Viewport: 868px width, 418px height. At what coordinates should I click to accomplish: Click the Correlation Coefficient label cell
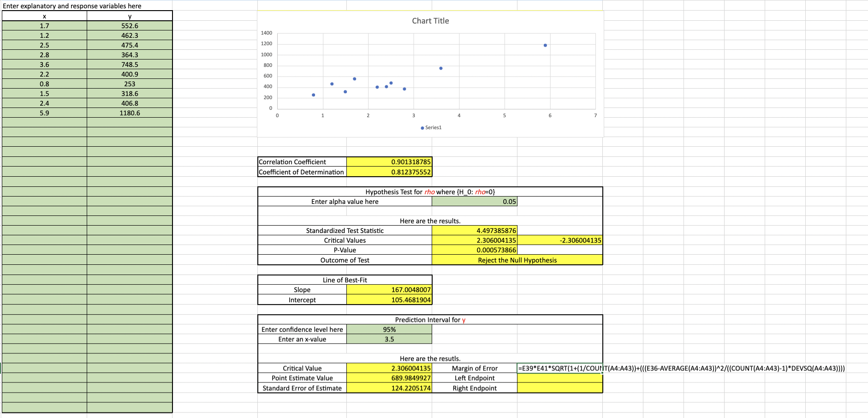[x=302, y=162]
